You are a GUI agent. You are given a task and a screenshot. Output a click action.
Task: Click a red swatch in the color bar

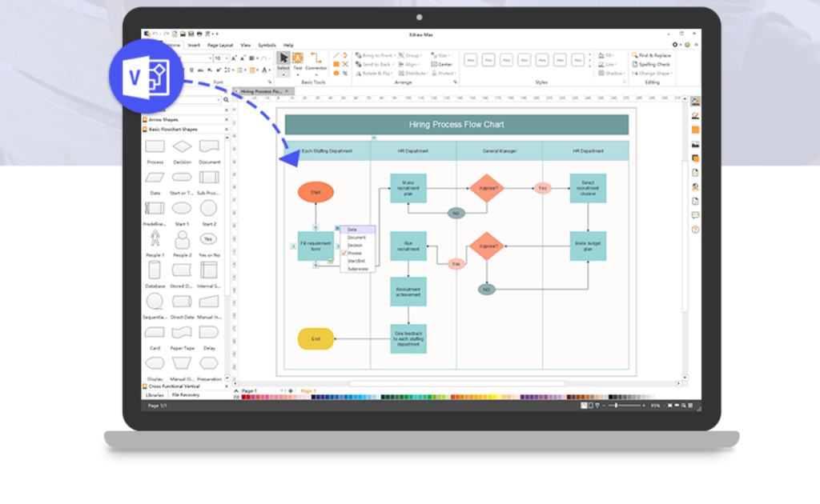click(247, 398)
